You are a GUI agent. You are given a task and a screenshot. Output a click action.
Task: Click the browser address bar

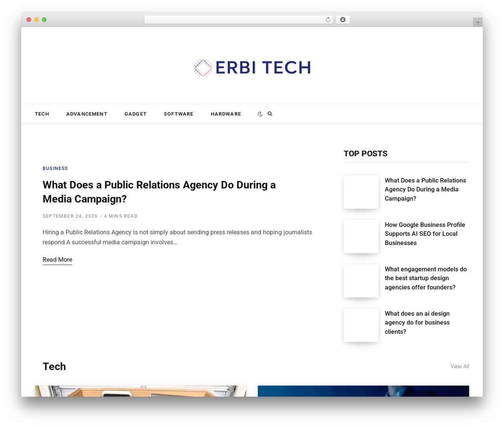[x=238, y=20]
